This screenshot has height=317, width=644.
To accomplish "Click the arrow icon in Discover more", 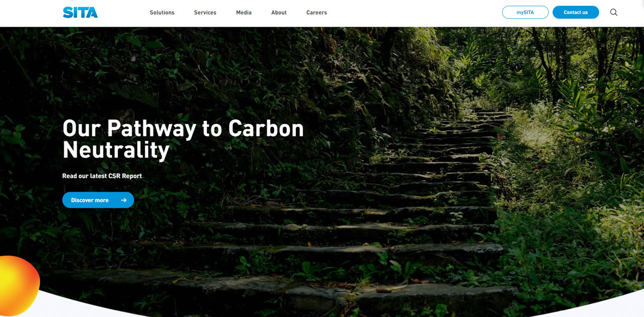I will (x=124, y=200).
